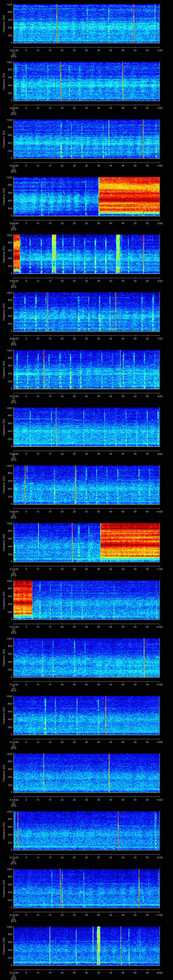The height and width of the screenshot is (980, 173).
Task: Click the 2:00 end time label
Action: pyautogui.click(x=160, y=50)
